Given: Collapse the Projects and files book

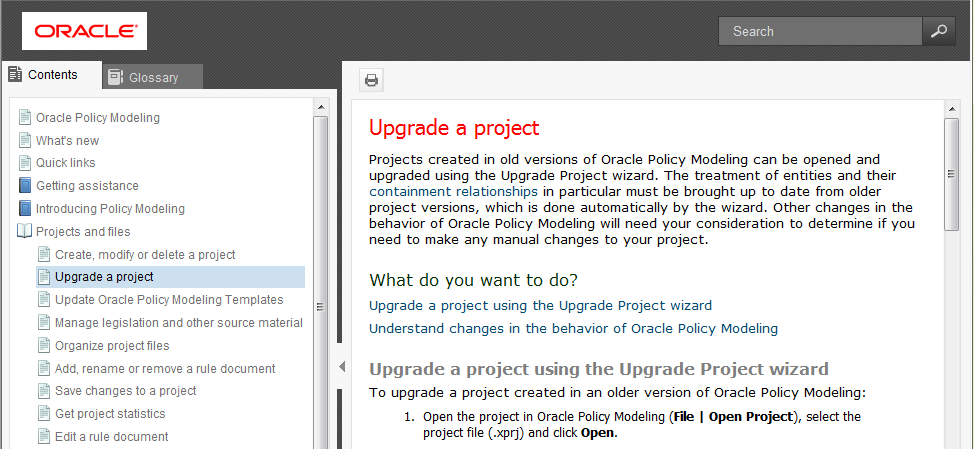Looking at the screenshot, I should click(83, 232).
